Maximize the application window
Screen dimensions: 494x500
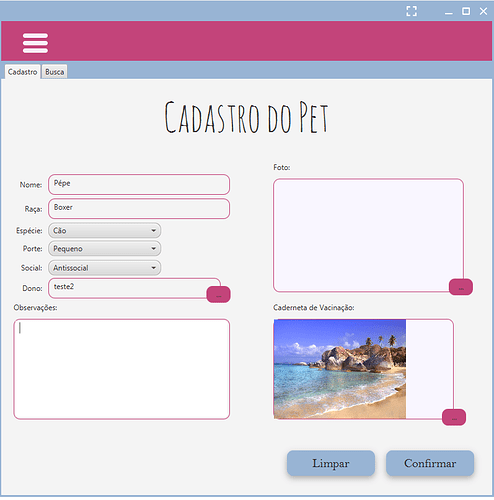click(466, 11)
